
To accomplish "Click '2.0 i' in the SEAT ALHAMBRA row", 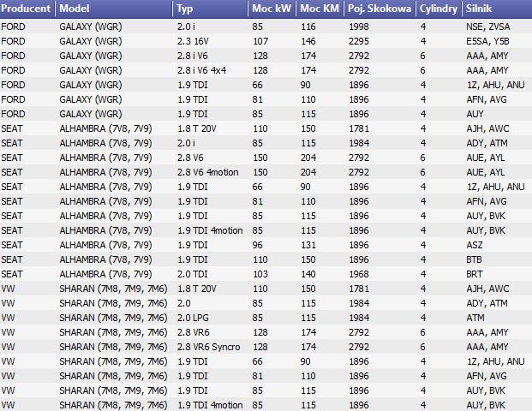I will point(186,144).
